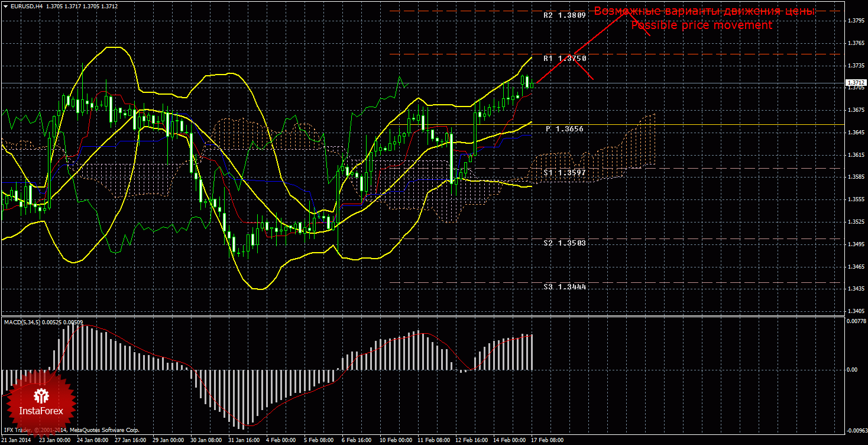The width and height of the screenshot is (868, 445).
Task: Select the R2 1.3809 resistance label
Action: tap(564, 15)
